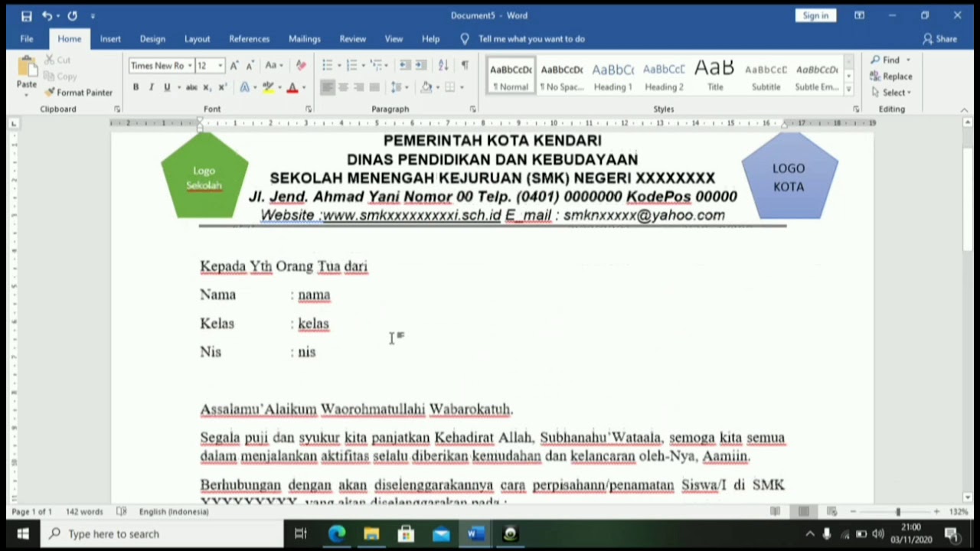Viewport: 980px width, 551px height.
Task: Open Change Case Aa dropdown
Action: (274, 66)
